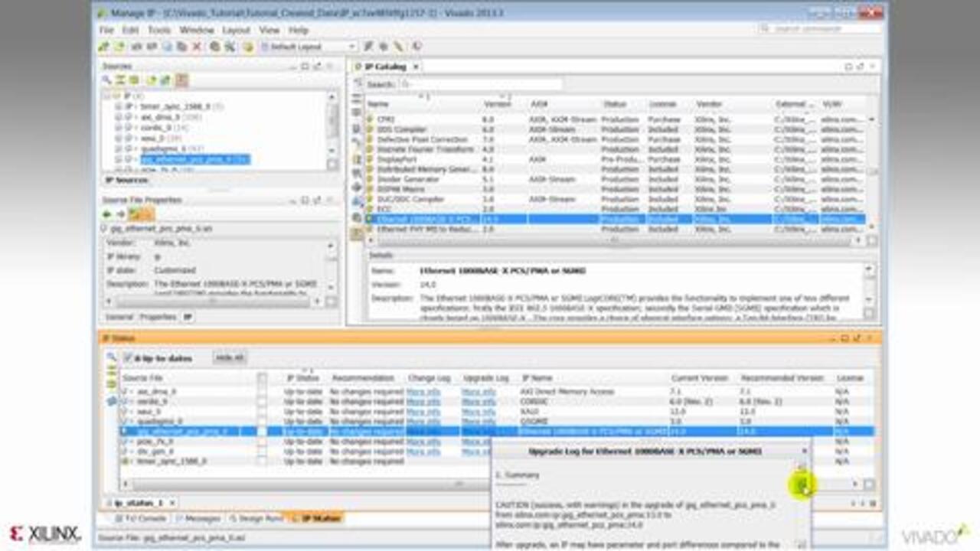Screen dimensions: 980x551
Task: Open Upgrade Log More info for axi_dma_0
Action: [x=479, y=392]
